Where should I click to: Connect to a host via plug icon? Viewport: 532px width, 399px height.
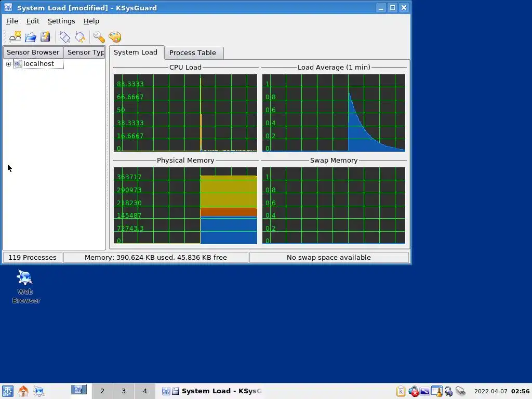[64, 37]
